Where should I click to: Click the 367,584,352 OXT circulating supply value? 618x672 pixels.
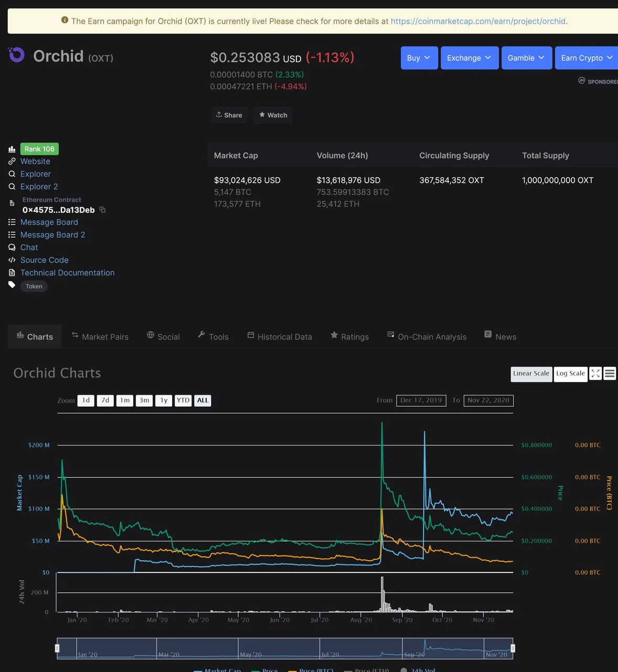pos(452,180)
